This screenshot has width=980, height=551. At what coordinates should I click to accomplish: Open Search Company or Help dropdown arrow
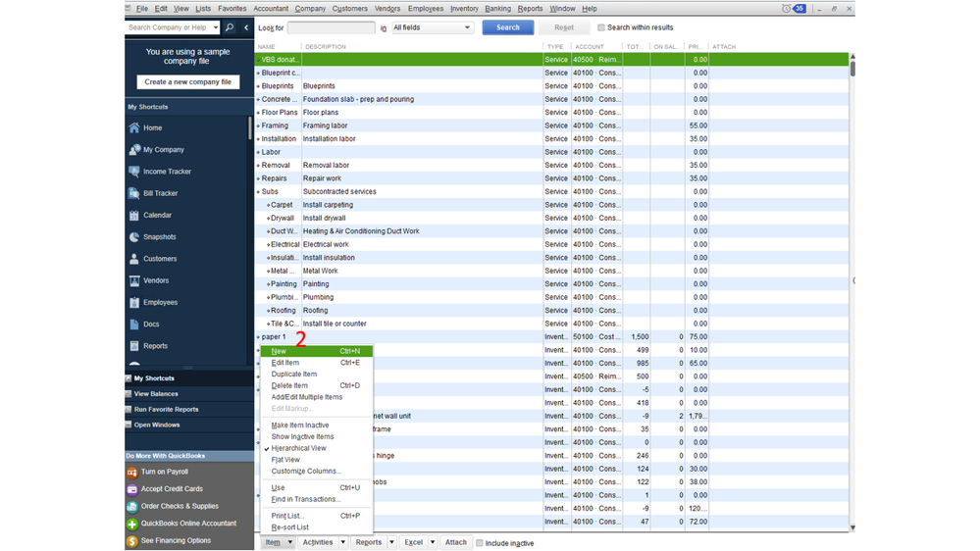(x=216, y=27)
